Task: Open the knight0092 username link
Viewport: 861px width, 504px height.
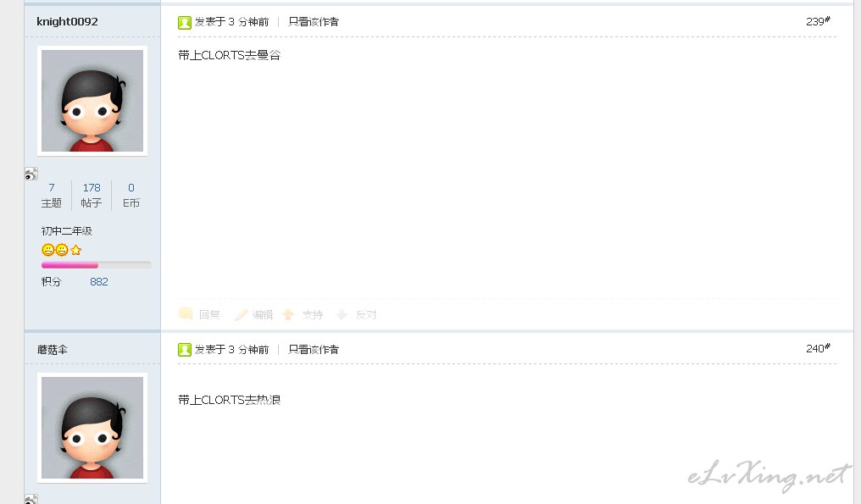Action: click(67, 21)
